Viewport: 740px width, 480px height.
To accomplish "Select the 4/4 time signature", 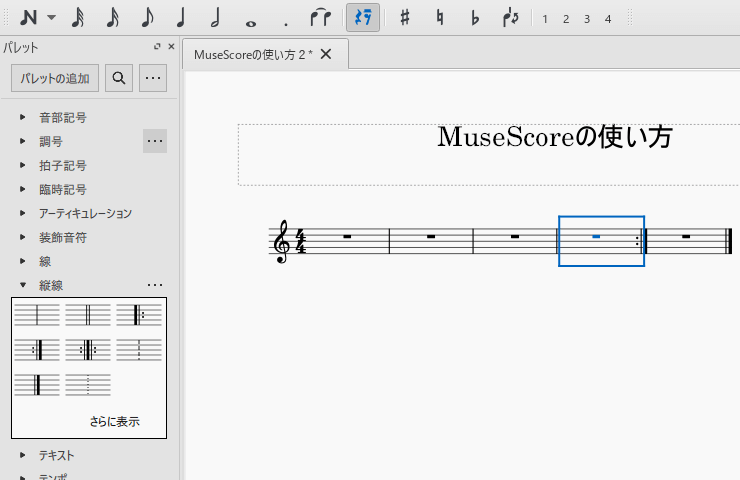I will point(301,241).
